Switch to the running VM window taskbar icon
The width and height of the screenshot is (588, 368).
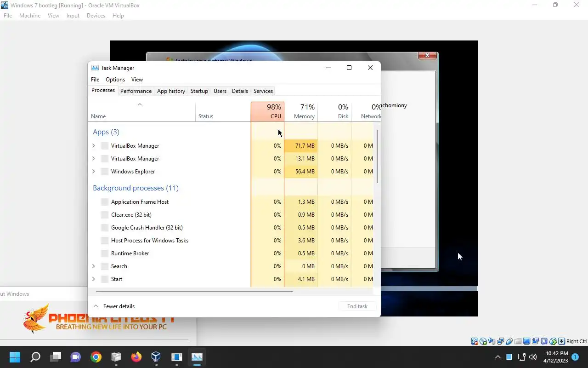pos(176,357)
